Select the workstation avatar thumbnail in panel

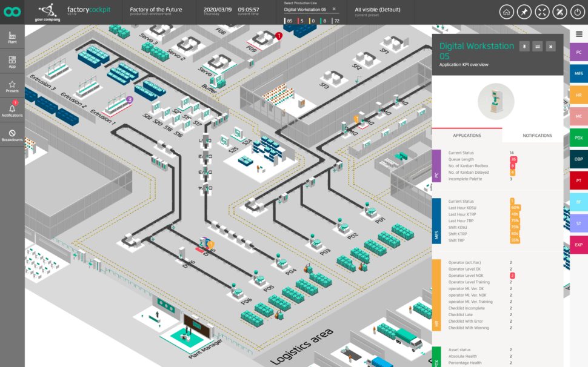click(x=496, y=102)
